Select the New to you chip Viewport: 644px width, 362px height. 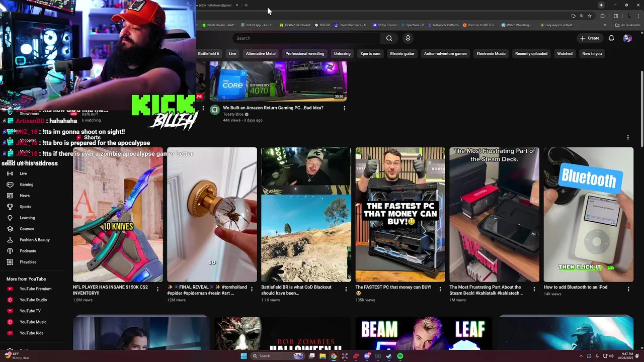(x=592, y=53)
